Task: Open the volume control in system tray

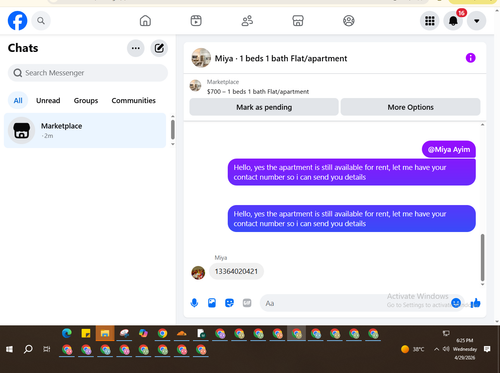Action: click(446, 349)
